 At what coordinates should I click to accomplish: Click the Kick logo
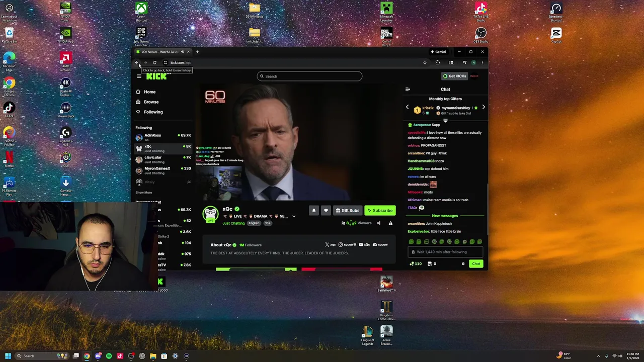click(156, 76)
